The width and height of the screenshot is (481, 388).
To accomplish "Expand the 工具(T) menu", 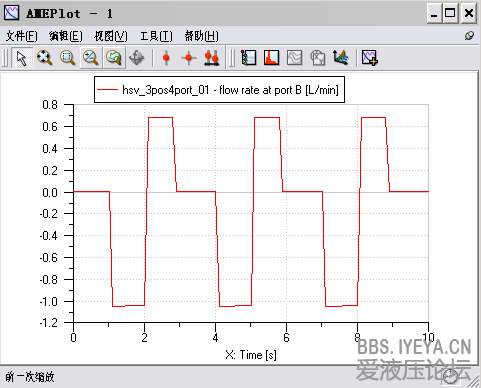I will pos(156,36).
